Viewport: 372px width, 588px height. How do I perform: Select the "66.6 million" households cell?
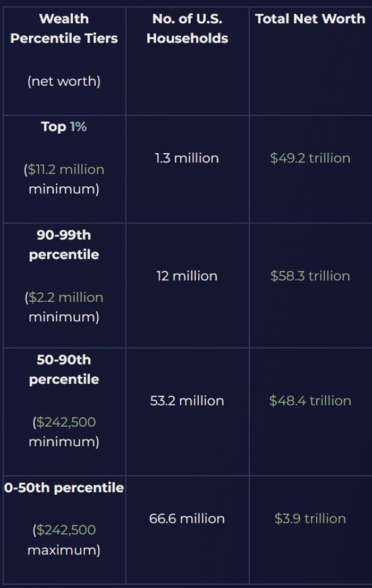187,518
